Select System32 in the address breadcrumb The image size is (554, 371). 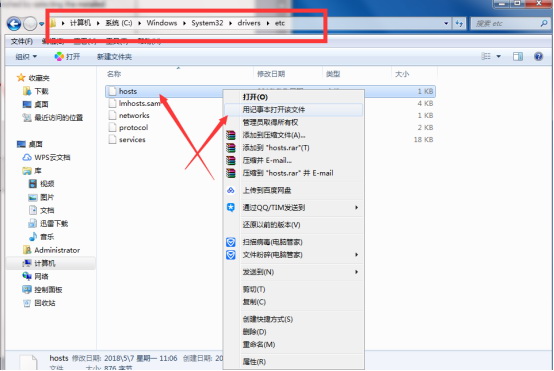[207, 23]
